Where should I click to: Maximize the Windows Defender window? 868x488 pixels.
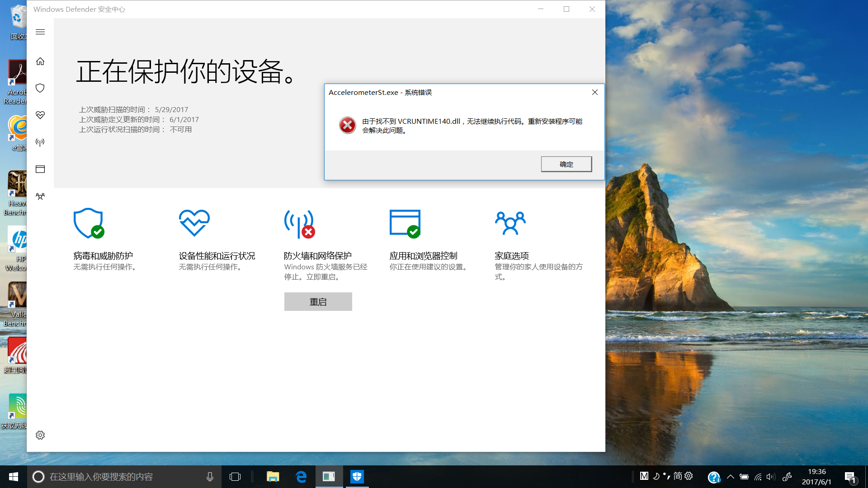coord(566,9)
